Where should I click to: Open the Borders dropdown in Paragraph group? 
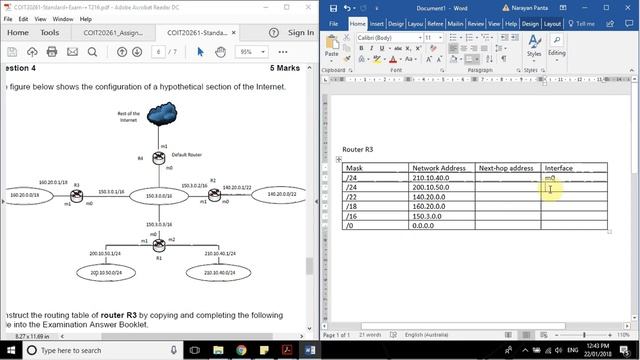coord(477,59)
